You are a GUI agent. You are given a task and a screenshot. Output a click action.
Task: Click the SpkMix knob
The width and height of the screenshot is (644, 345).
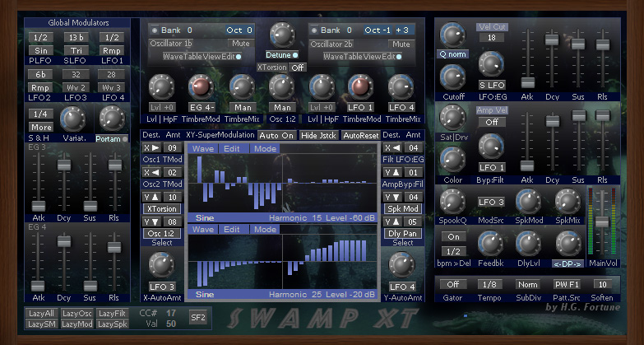pyautogui.click(x=568, y=202)
